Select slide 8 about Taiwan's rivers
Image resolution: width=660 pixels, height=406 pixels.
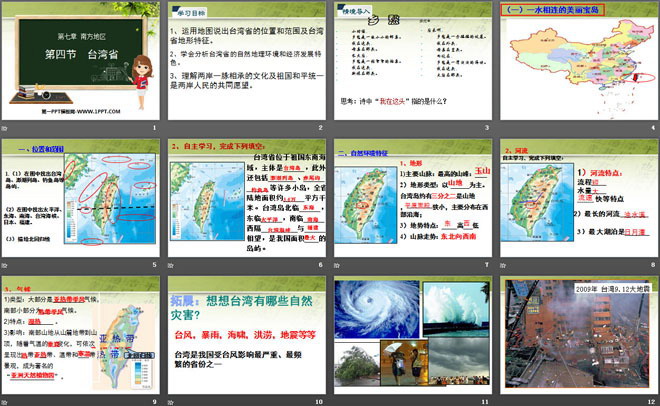(577, 205)
